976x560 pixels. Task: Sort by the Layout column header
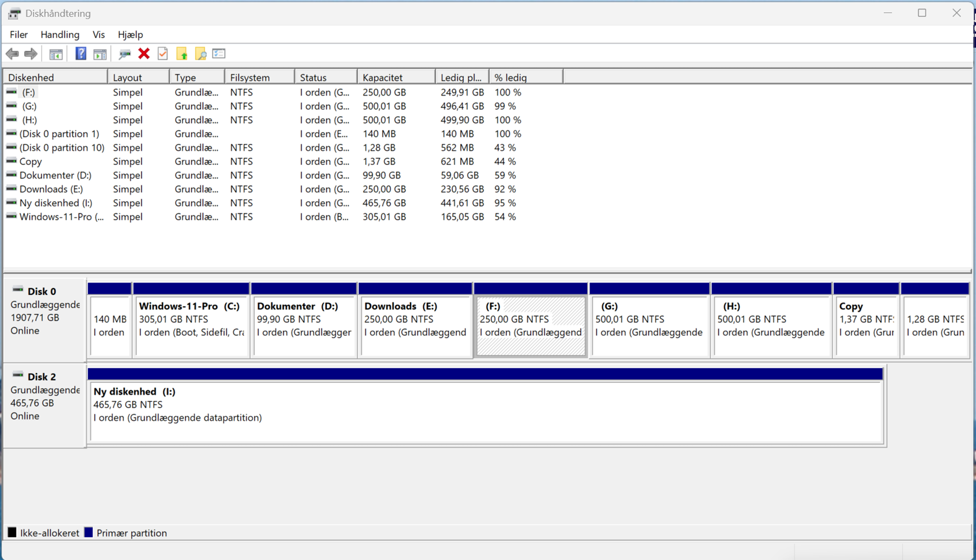click(x=138, y=77)
